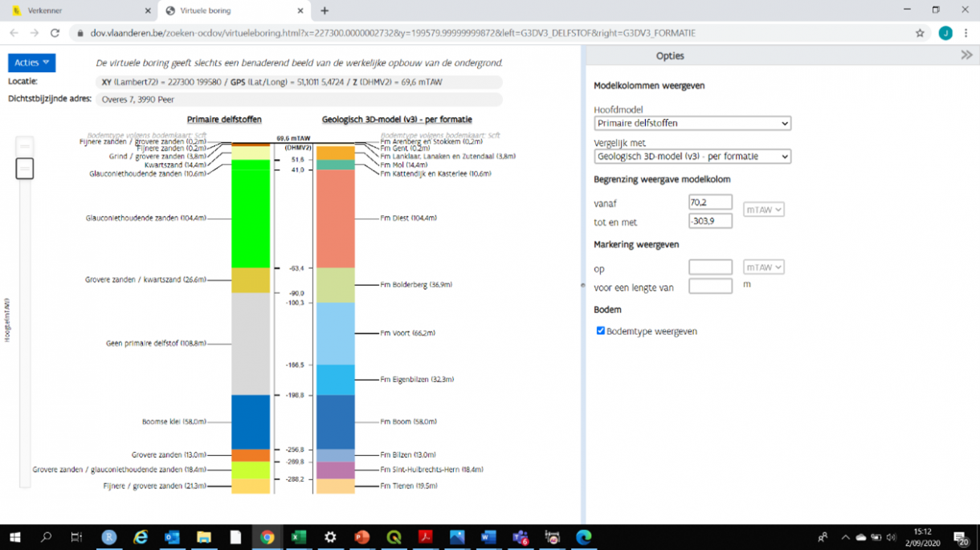
Task: Open a new browser tab
Action: click(325, 12)
